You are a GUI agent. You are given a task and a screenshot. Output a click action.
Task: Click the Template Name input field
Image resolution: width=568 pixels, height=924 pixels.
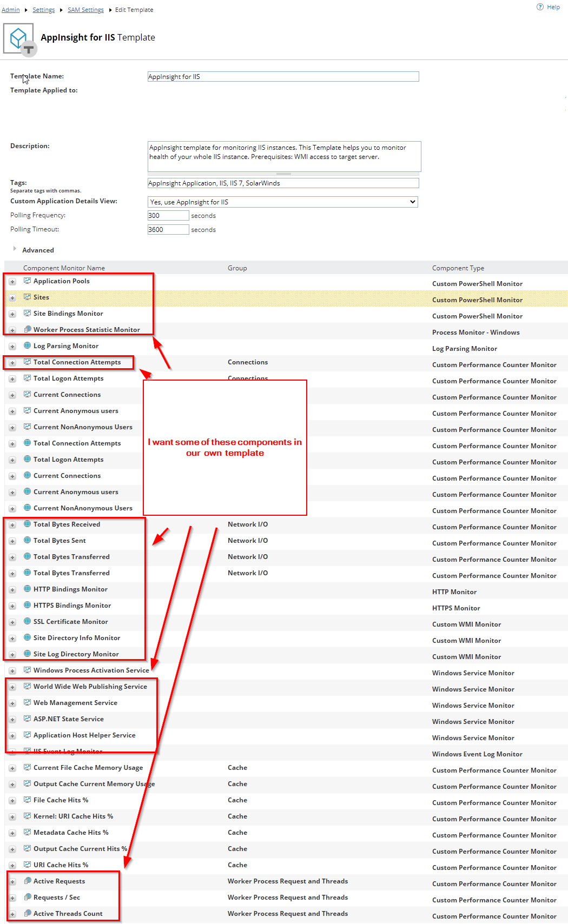[x=283, y=76]
